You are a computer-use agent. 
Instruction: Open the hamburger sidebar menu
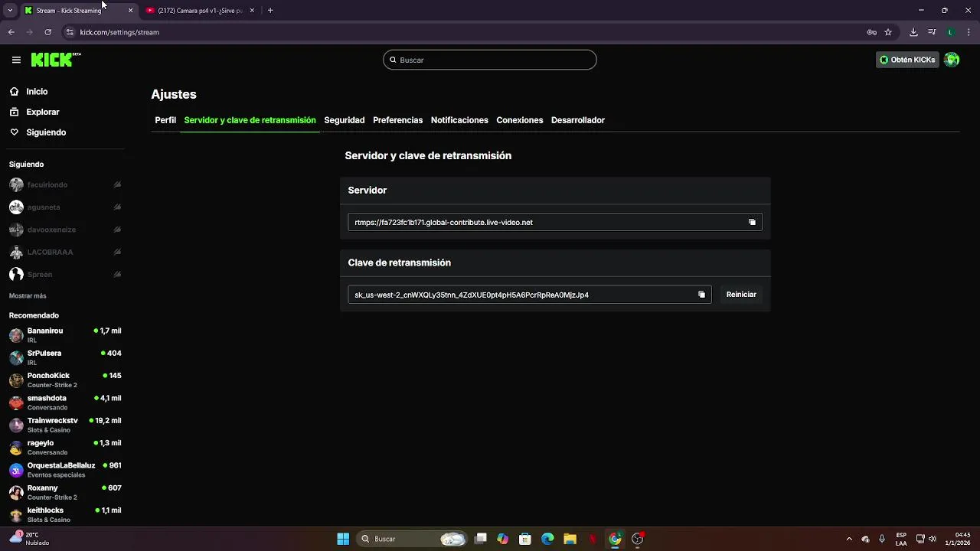(16, 60)
